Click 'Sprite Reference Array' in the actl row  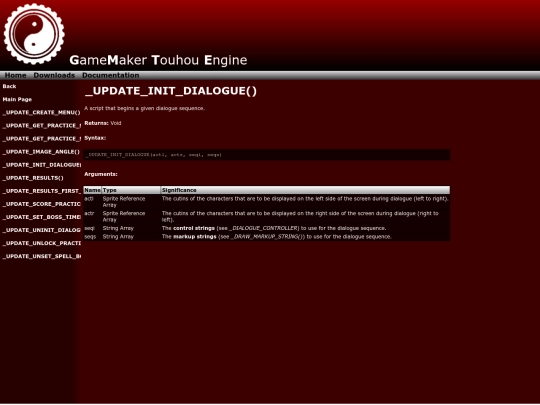click(x=124, y=202)
